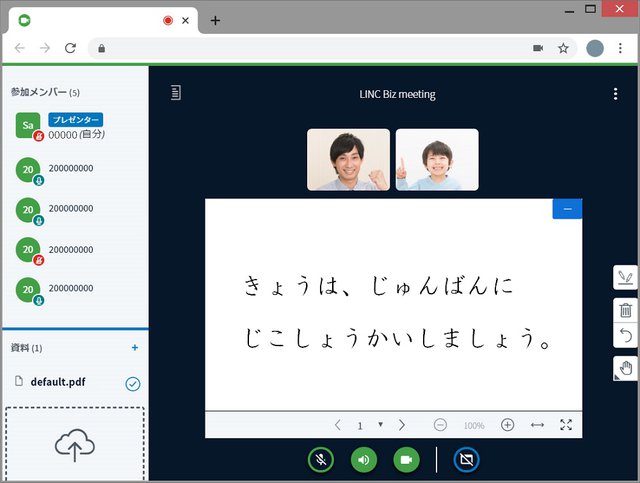Screen dimensions: 640x483
Task: Select the Sa presenter avatar
Action: (x=28, y=125)
